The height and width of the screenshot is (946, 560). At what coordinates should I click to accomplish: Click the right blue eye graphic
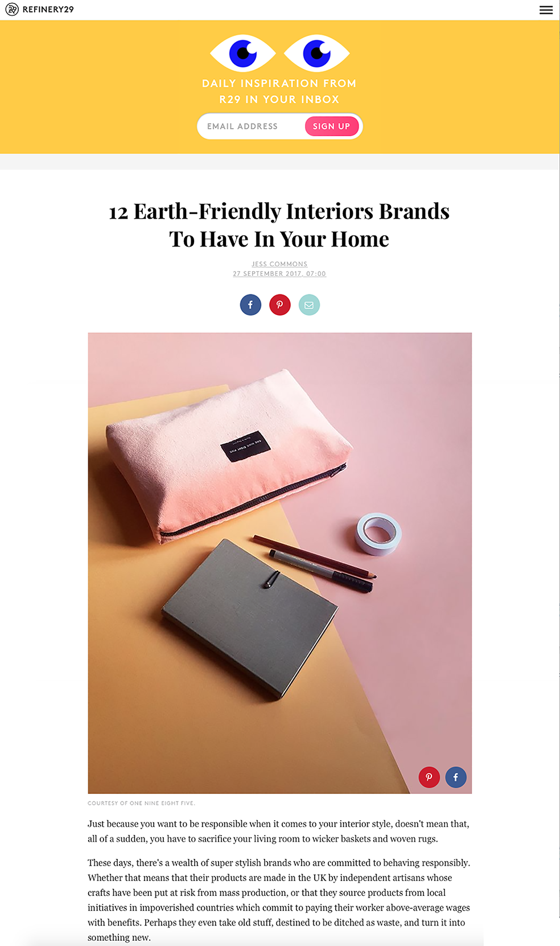(316, 53)
